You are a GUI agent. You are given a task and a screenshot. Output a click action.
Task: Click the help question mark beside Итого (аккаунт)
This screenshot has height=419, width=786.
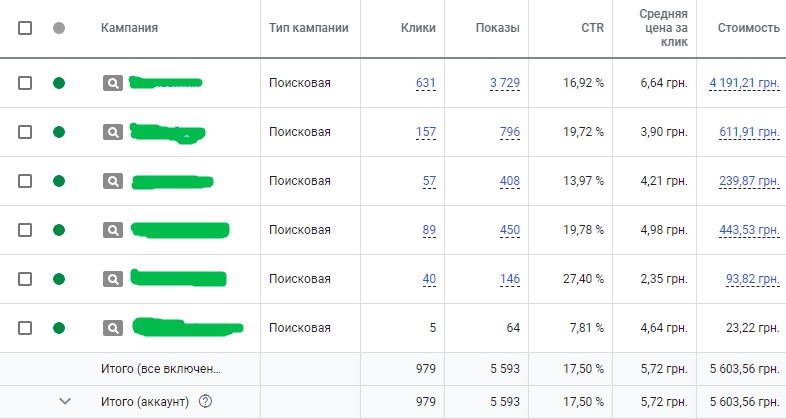click(x=206, y=402)
